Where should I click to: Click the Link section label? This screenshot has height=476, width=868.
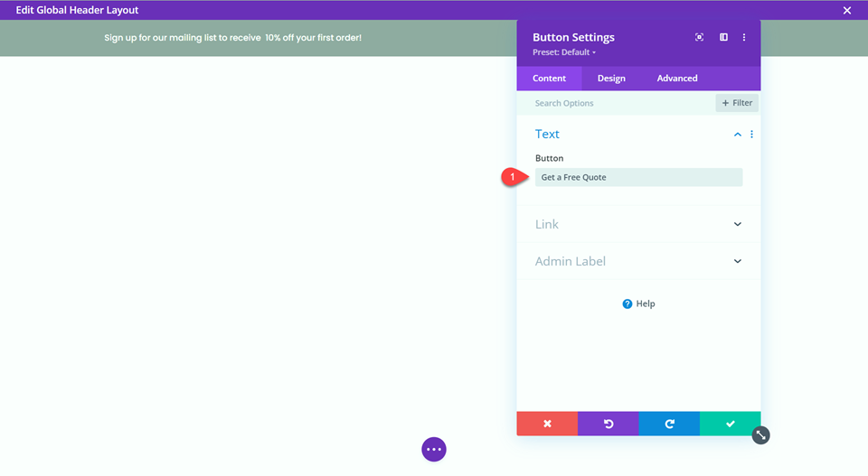coord(546,224)
